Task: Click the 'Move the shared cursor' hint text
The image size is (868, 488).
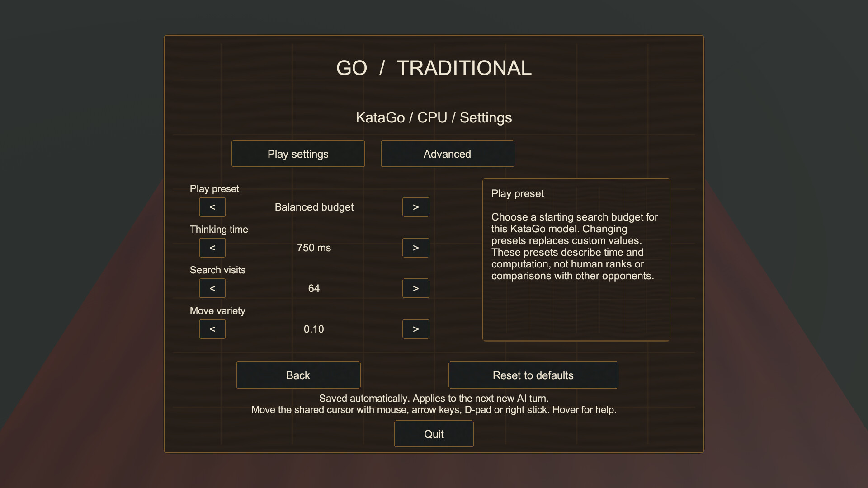Action: tap(434, 410)
